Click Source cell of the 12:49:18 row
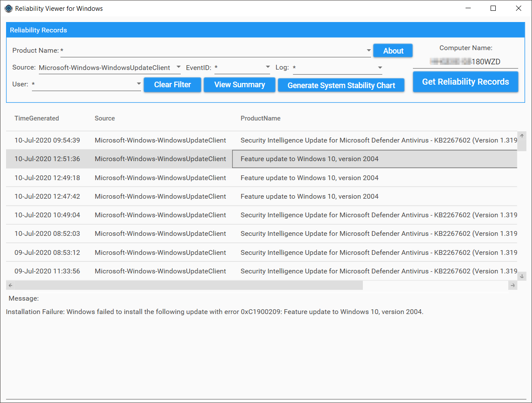 pos(161,178)
